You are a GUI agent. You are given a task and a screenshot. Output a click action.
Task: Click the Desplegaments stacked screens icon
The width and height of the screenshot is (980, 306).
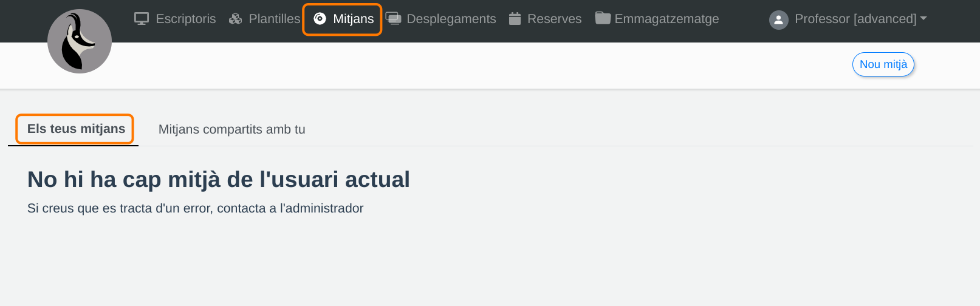(x=393, y=19)
